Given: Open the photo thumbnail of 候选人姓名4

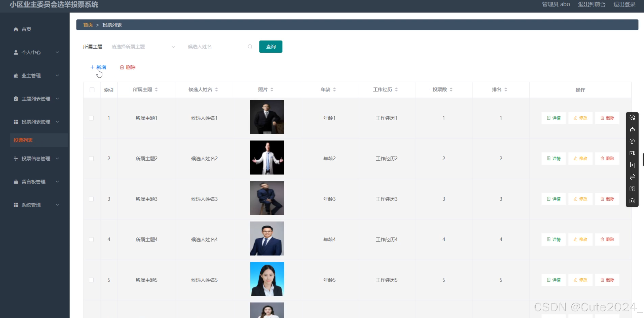Looking at the screenshot, I should pos(267,238).
